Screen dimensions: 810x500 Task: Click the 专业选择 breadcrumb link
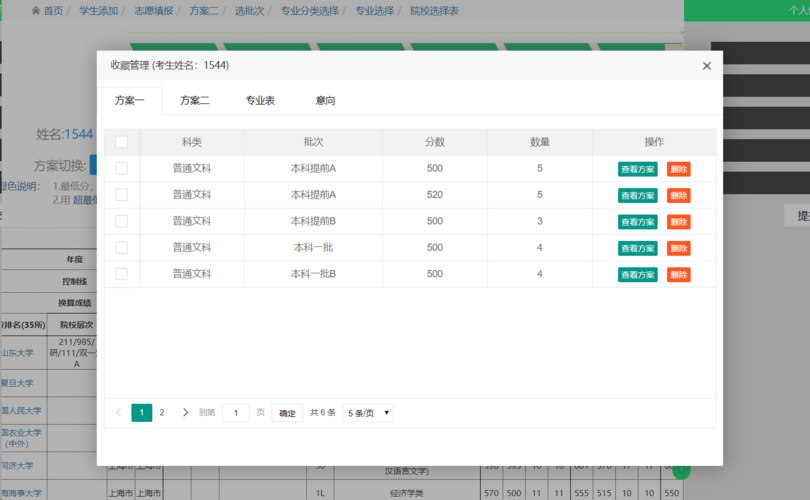pyautogui.click(x=375, y=10)
